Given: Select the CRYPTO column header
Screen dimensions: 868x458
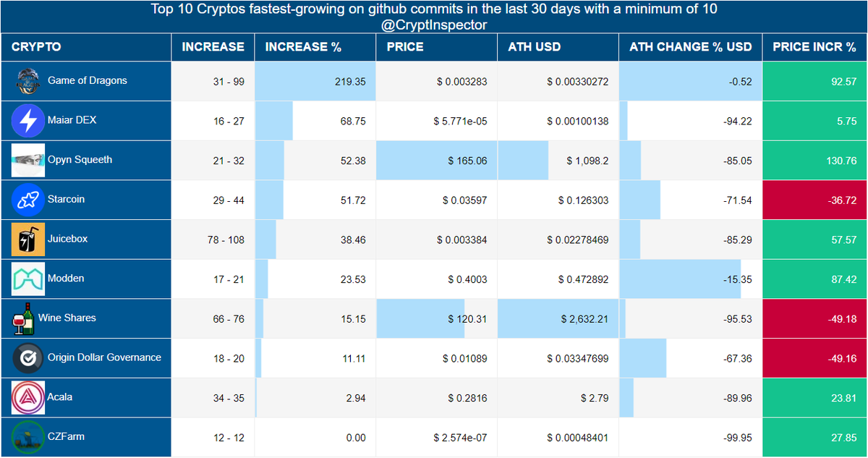Looking at the screenshot, I should (86, 47).
